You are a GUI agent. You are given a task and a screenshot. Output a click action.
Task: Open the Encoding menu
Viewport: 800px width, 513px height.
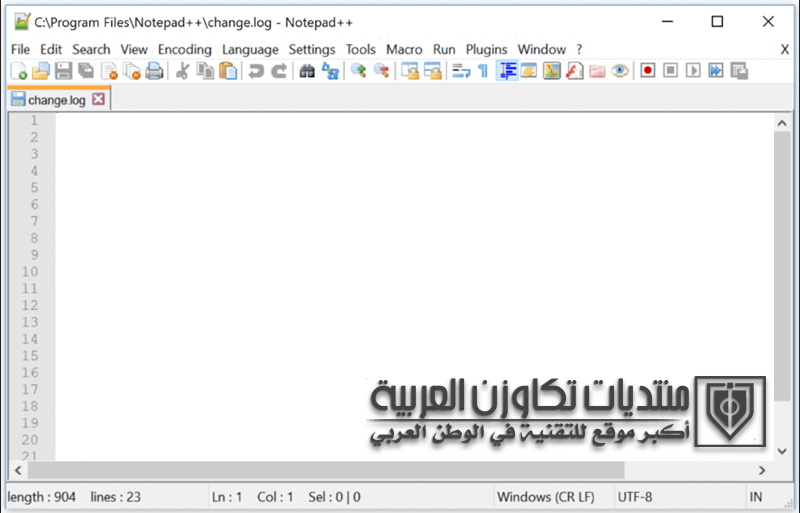click(185, 50)
